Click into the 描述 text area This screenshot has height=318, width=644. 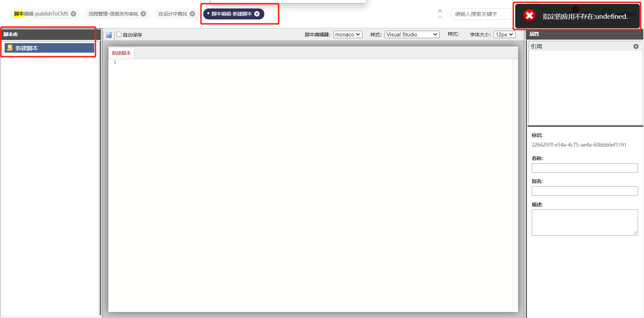point(585,223)
